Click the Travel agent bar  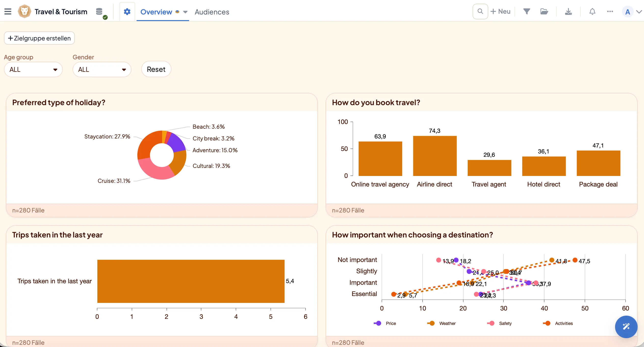[x=489, y=168]
